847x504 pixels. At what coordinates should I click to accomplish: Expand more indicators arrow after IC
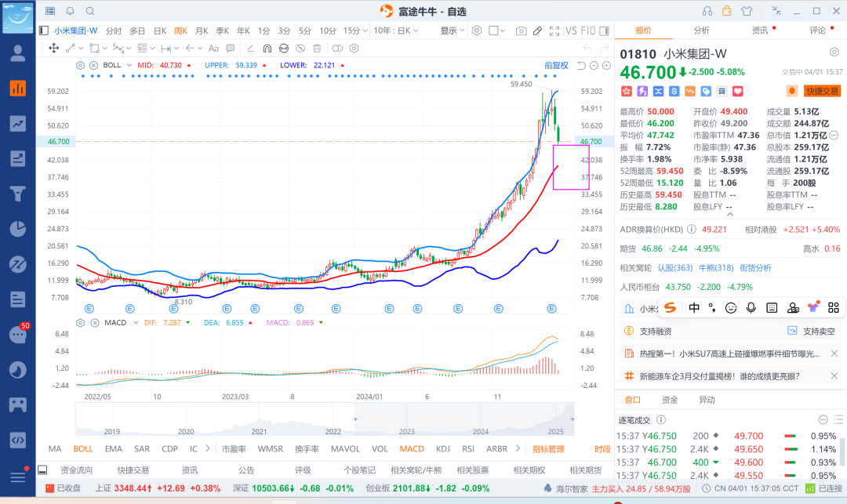(207, 448)
